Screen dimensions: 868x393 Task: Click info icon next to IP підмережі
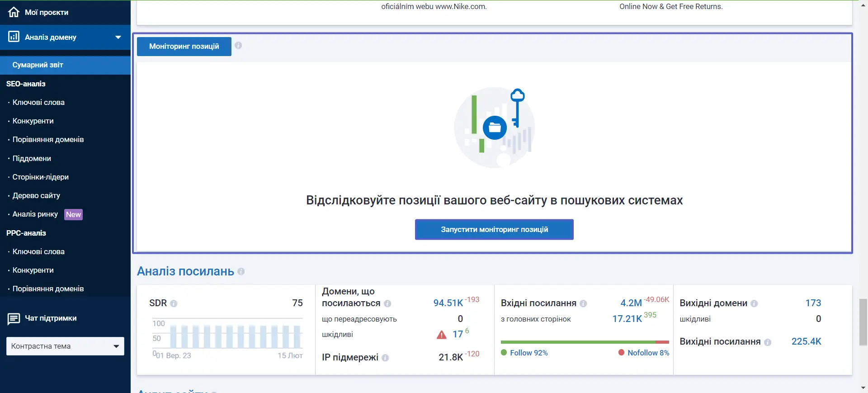coord(385,358)
